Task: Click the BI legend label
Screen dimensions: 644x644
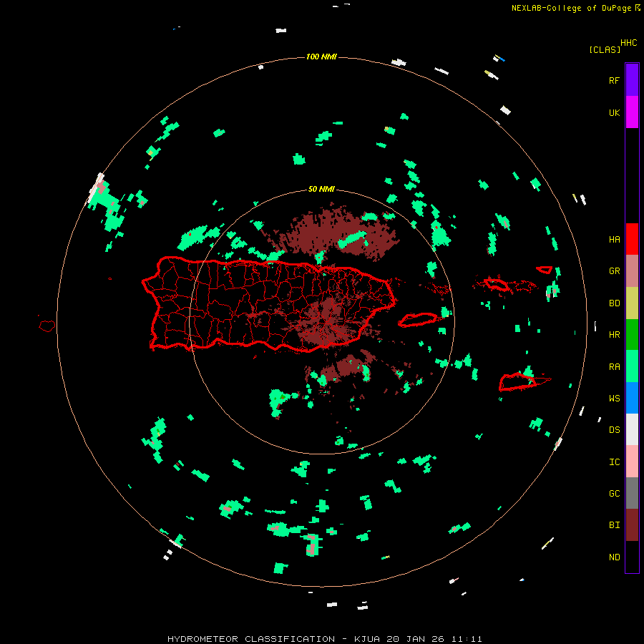Action: click(x=614, y=525)
